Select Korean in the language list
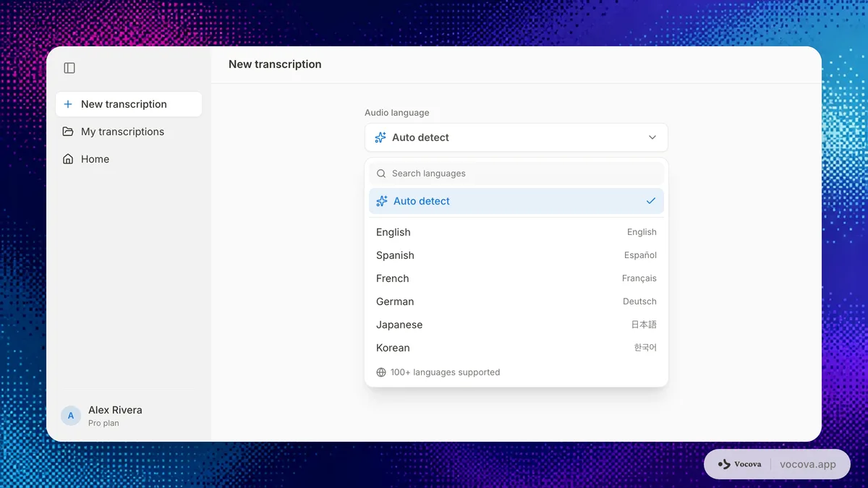 tap(516, 348)
